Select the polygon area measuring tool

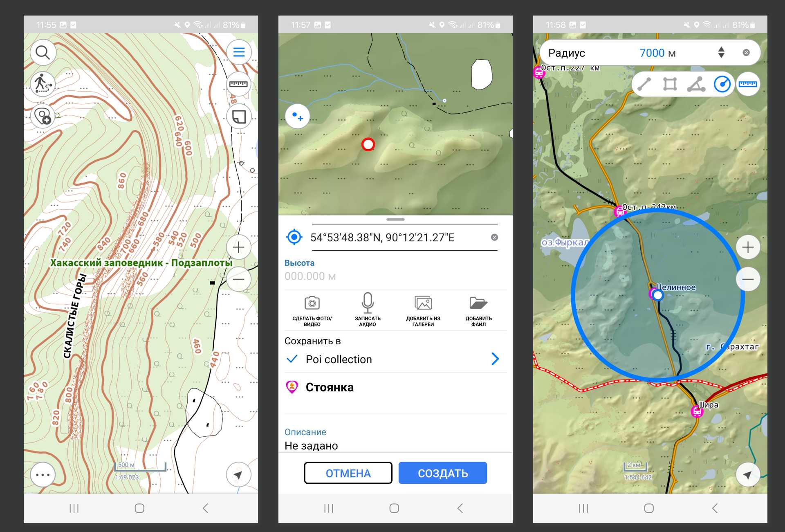tap(670, 84)
